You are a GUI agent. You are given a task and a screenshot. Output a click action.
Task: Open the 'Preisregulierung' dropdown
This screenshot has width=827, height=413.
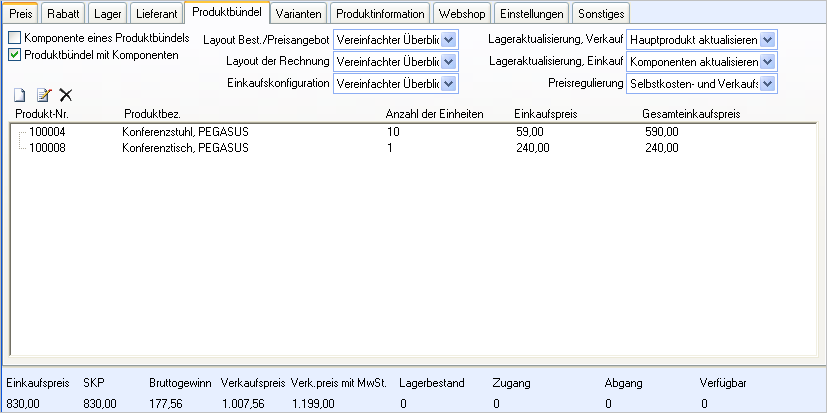pos(767,84)
